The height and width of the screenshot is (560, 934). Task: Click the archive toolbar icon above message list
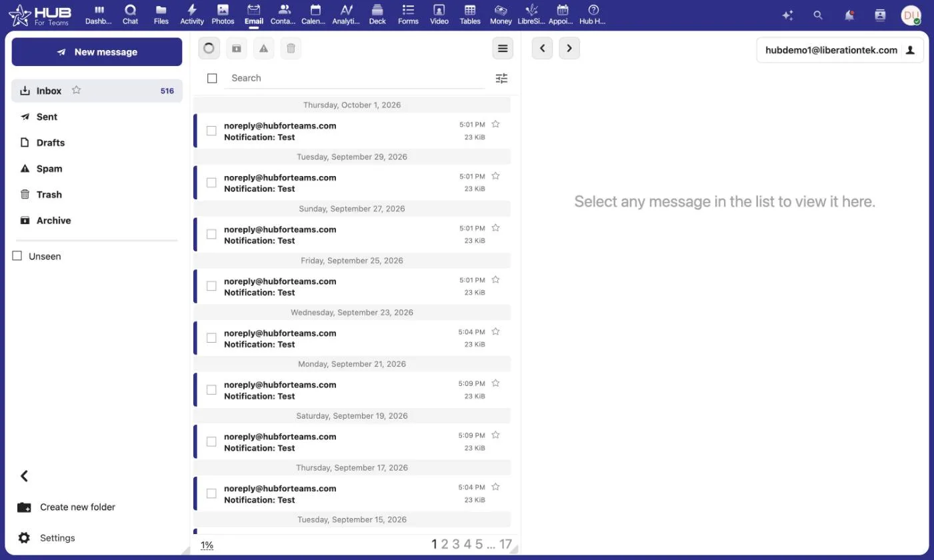(237, 48)
